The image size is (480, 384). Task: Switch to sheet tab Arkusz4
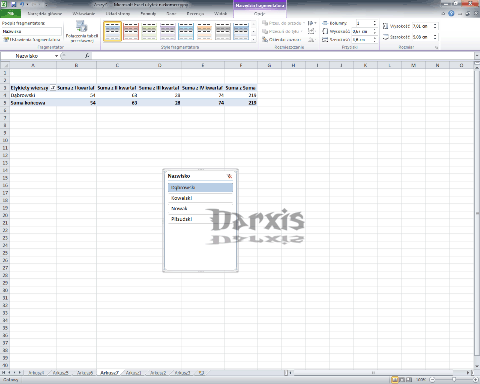[x=36, y=373]
